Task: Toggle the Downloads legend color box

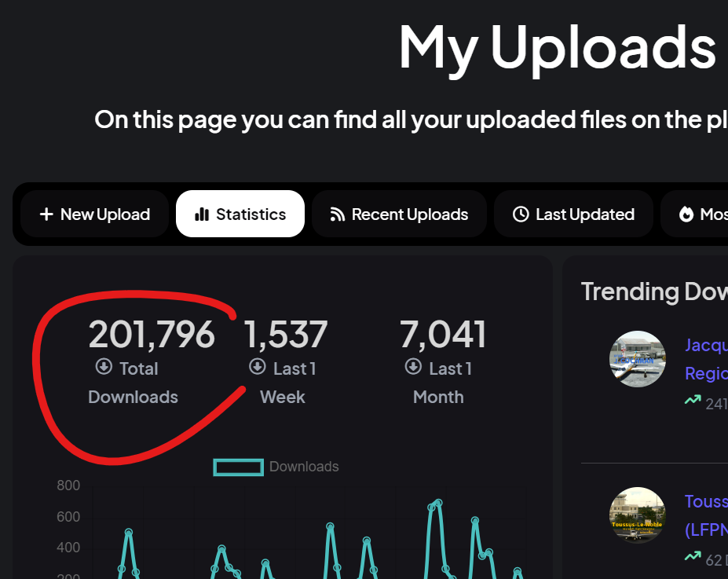Action: coord(238,467)
